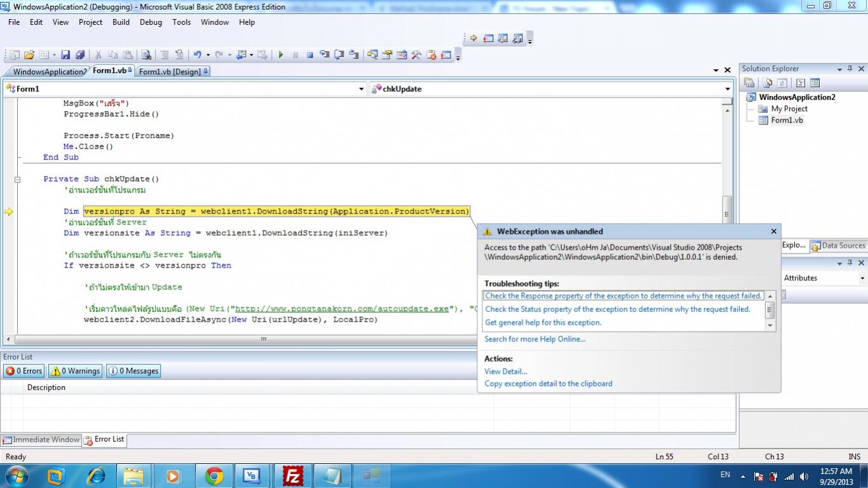The width and height of the screenshot is (868, 488).
Task: Click the Step Into debug icon
Action: [325, 55]
